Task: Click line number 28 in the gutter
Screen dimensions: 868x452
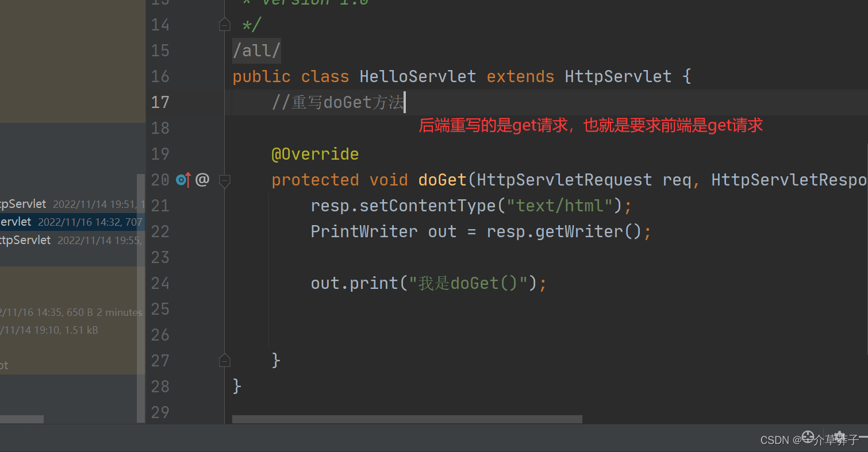Action: click(160, 387)
